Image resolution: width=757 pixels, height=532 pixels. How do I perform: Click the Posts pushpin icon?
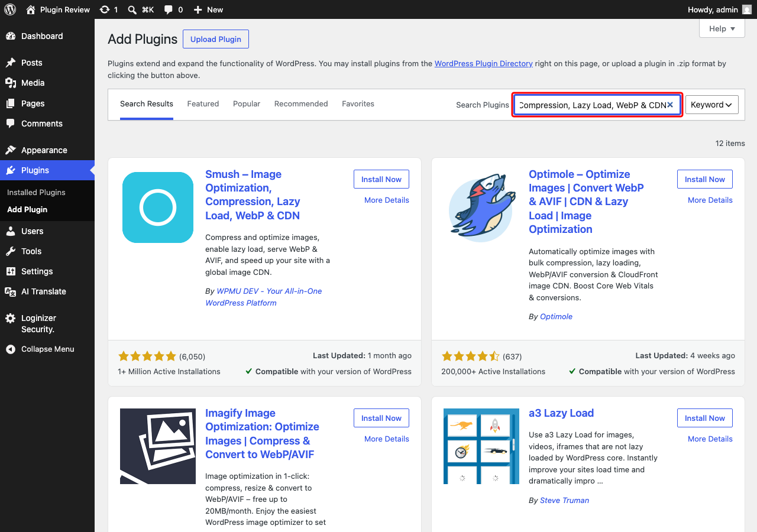pos(11,63)
